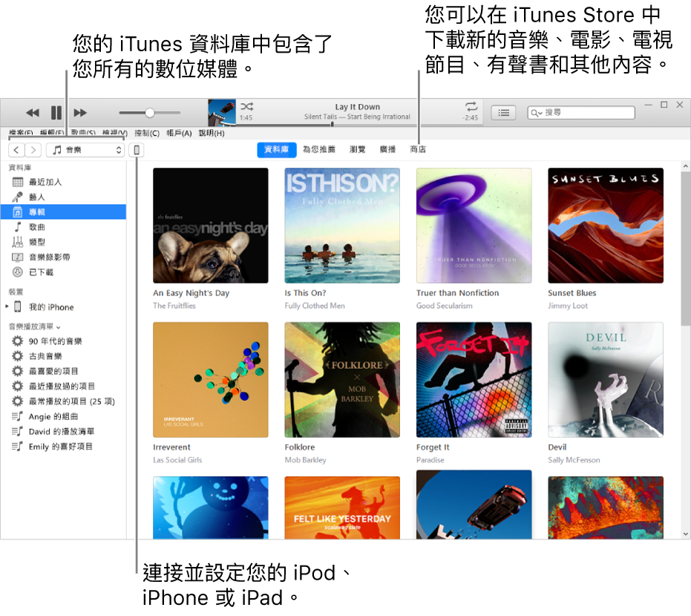Open Truer than Nonfiction album cover

(474, 226)
